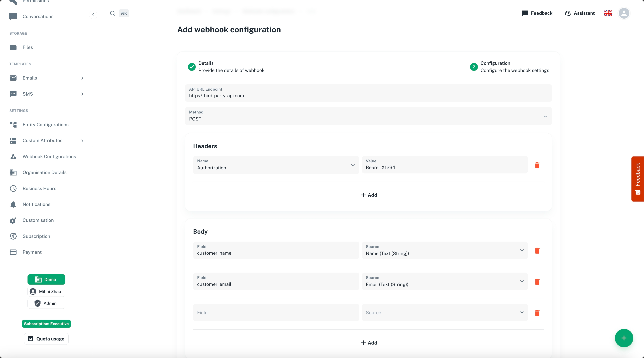Click Add under Headers section
Viewport: 644px width, 358px height.
coord(369,195)
